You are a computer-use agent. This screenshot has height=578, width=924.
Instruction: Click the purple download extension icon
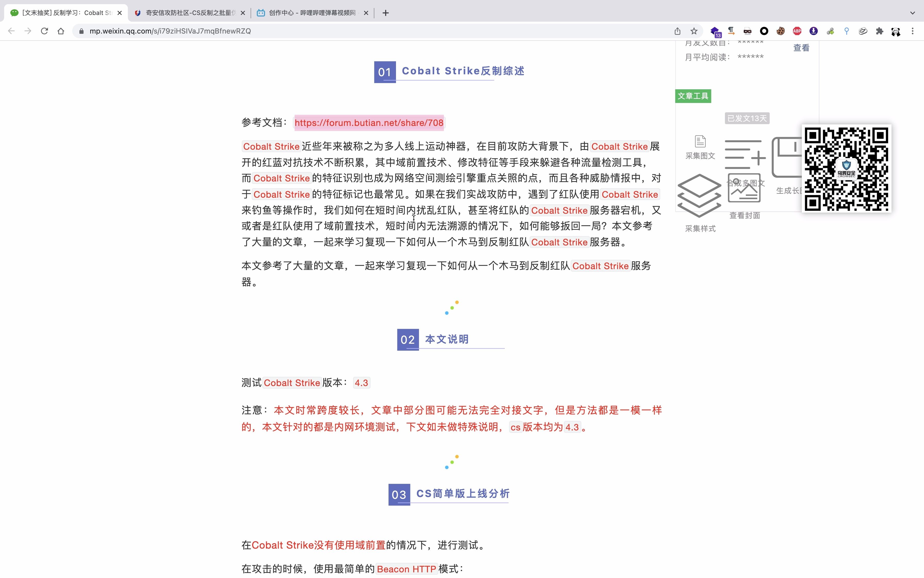(814, 31)
